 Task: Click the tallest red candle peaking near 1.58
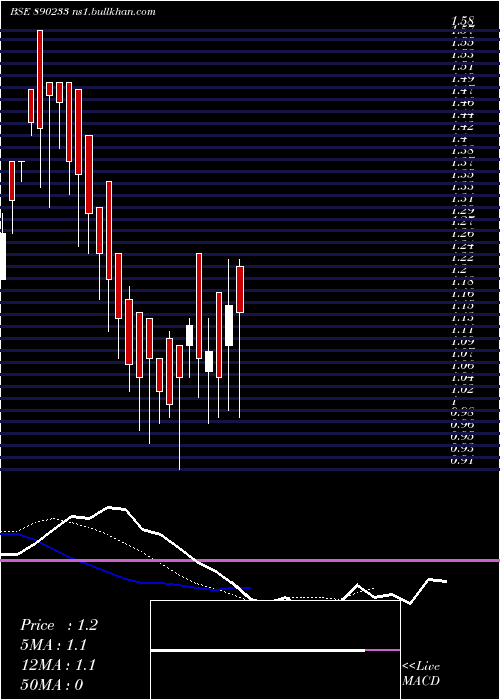tap(40, 79)
